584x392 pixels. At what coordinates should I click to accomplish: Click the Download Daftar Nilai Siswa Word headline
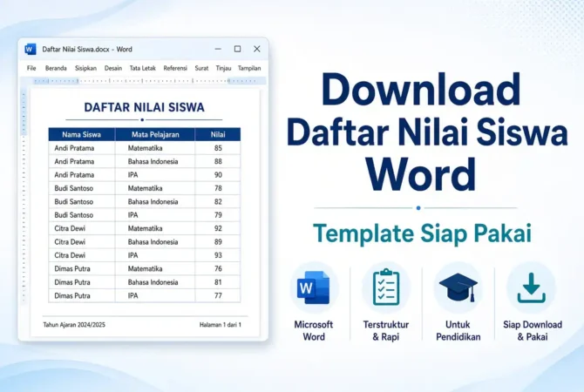point(427,132)
